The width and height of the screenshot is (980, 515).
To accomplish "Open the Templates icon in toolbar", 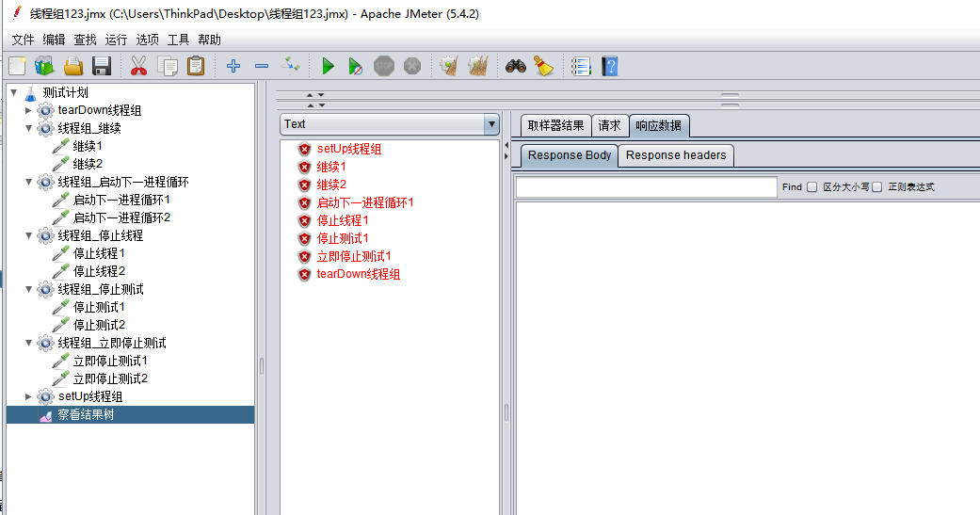I will (44, 66).
